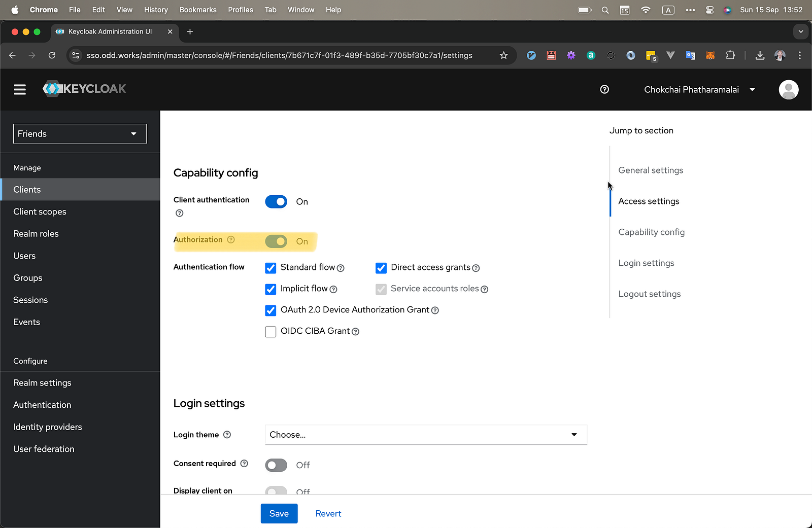This screenshot has width=812, height=528.
Task: Jump to Access settings section
Action: click(x=649, y=201)
